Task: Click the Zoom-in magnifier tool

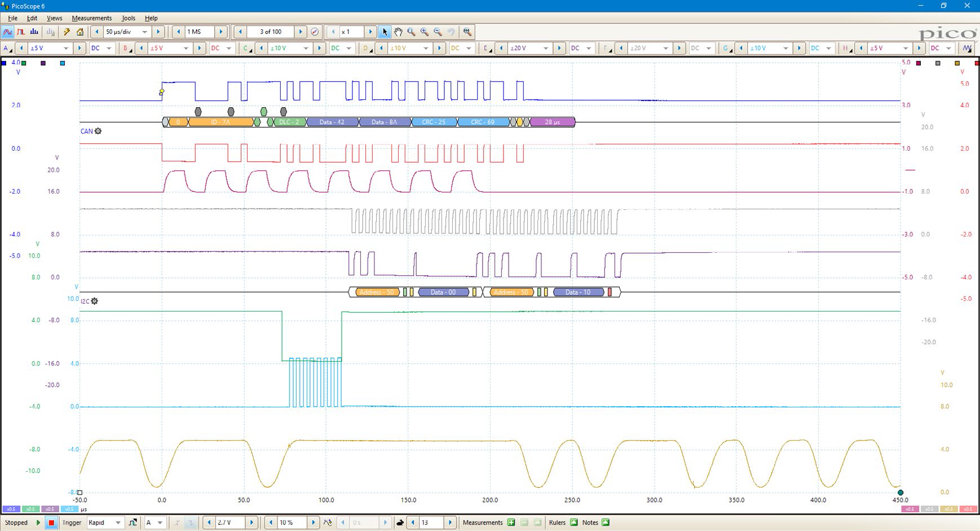Action: tap(424, 32)
